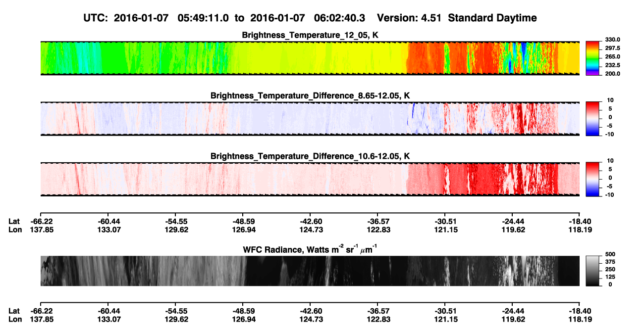644x330 pixels.
Task: Click longitude 121.15 on the bottom axis
Action: coord(445,319)
